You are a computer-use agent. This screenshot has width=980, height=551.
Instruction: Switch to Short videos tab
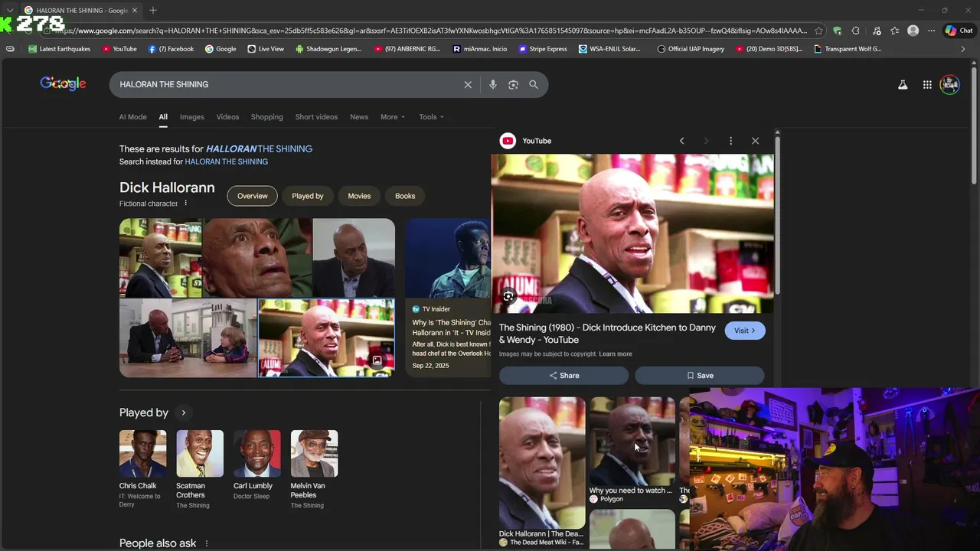[x=316, y=117]
